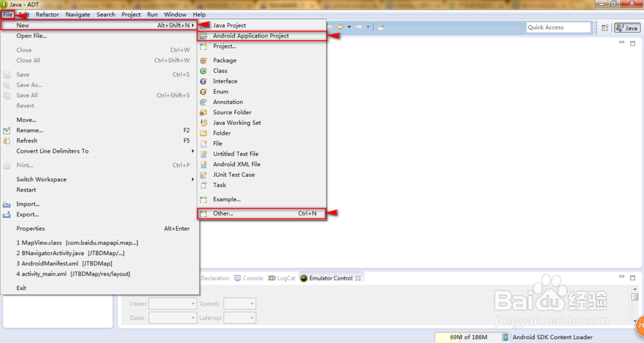Click the Emulator Control tab icon
This screenshot has width=644, height=343.
304,279
